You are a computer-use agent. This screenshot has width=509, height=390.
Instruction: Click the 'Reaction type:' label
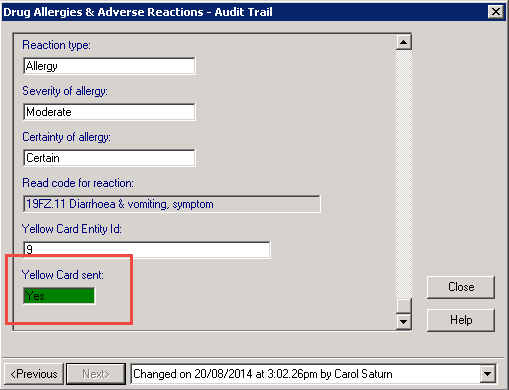coord(56,45)
